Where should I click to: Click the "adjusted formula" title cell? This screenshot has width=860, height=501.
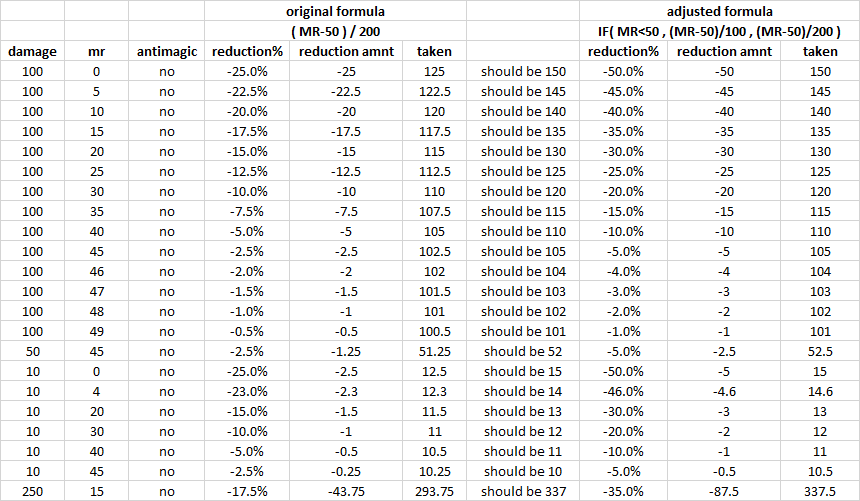click(x=721, y=11)
